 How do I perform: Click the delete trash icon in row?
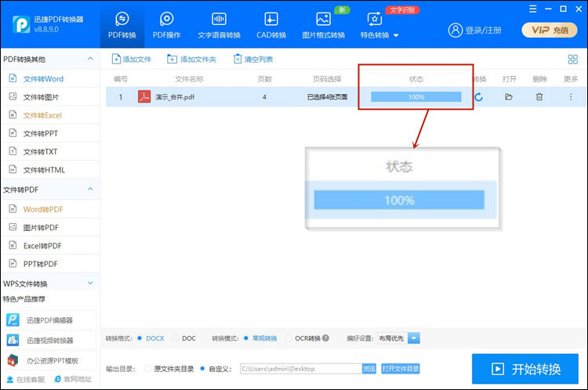point(539,96)
